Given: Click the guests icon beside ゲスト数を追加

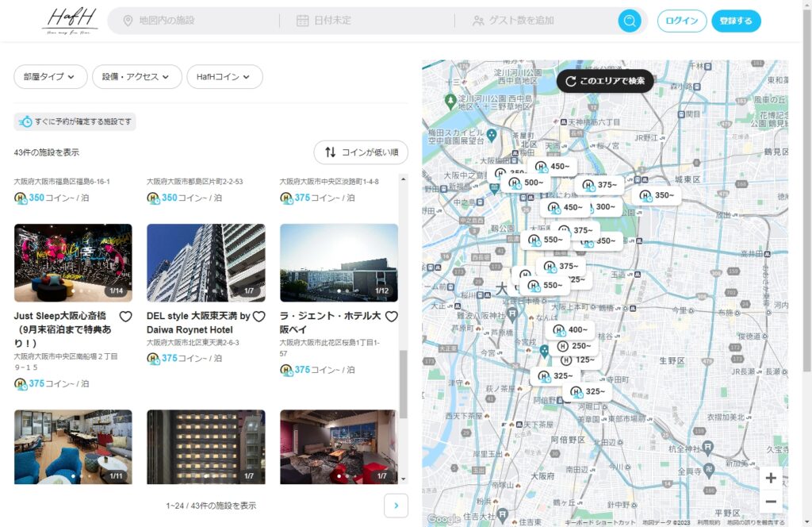Looking at the screenshot, I should 478,21.
